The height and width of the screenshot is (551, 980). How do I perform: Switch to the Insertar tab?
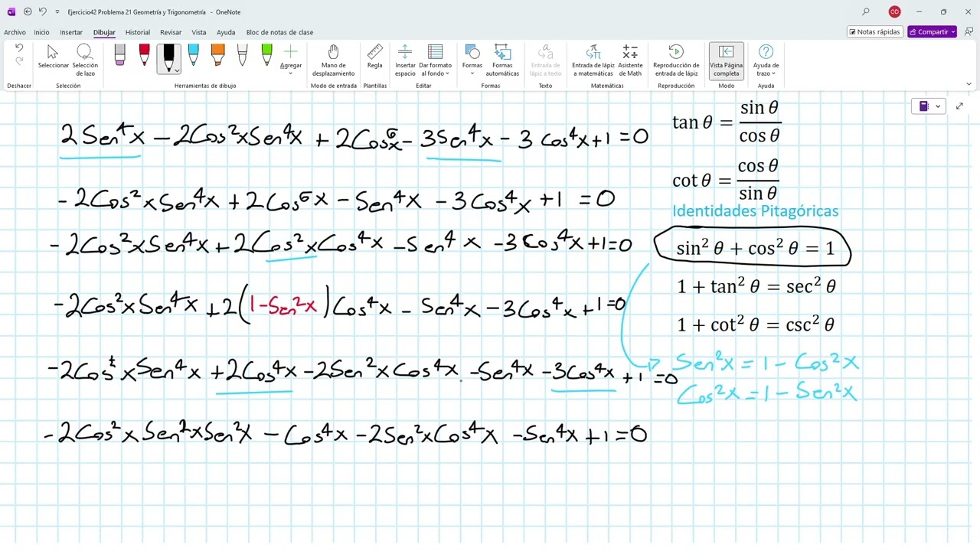pos(71,32)
